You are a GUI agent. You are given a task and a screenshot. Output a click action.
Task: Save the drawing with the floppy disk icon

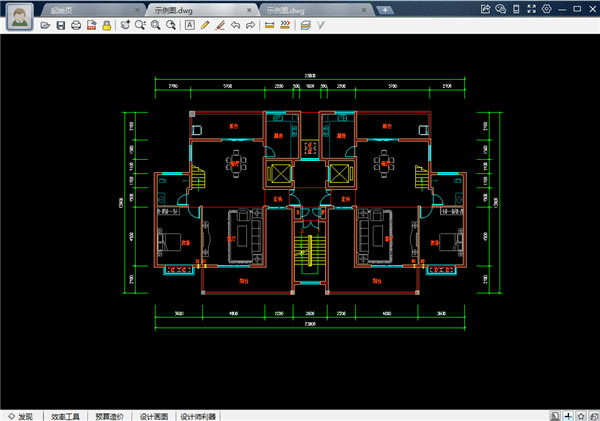[61, 24]
